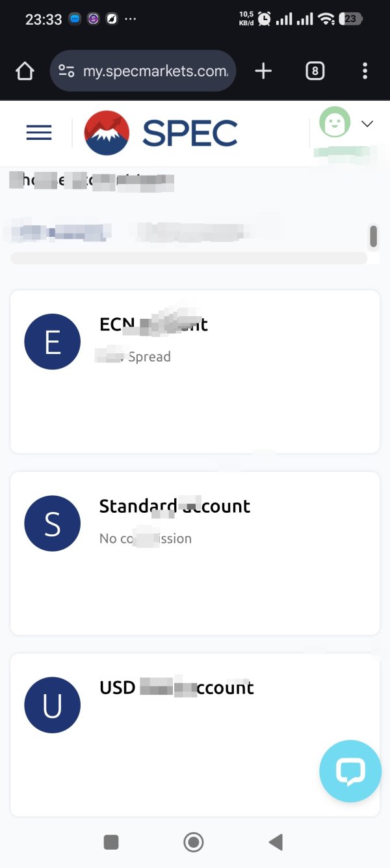The width and height of the screenshot is (390, 868).
Task: Open the browser three-dot menu
Action: (x=365, y=71)
